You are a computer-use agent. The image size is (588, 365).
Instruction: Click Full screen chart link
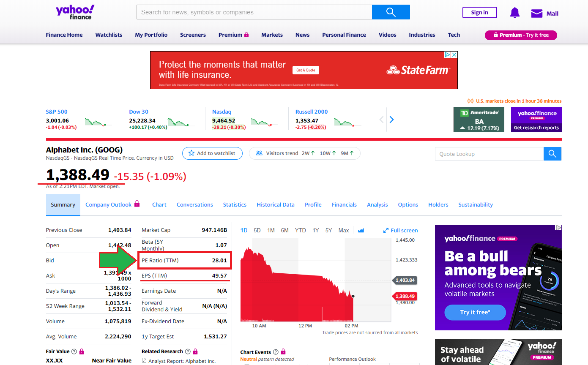click(x=400, y=230)
